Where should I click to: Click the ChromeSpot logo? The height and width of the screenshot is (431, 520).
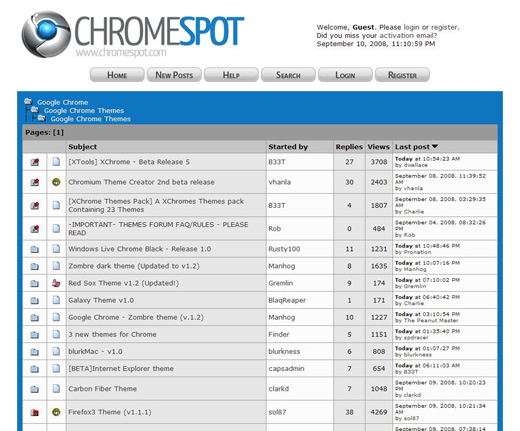point(133,34)
